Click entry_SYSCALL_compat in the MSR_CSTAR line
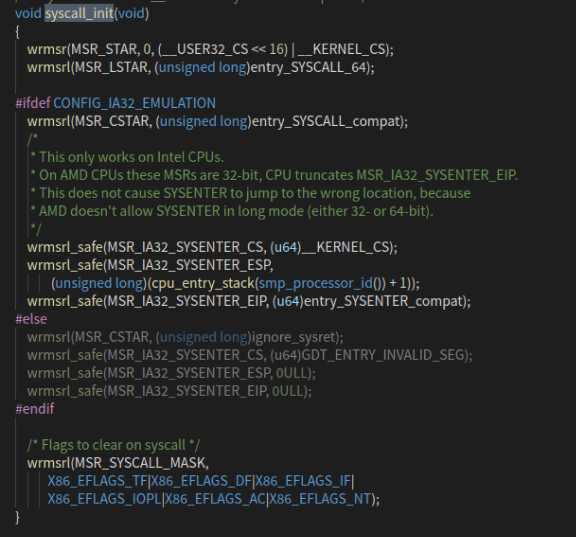The width and height of the screenshot is (576, 537). [x=327, y=122]
